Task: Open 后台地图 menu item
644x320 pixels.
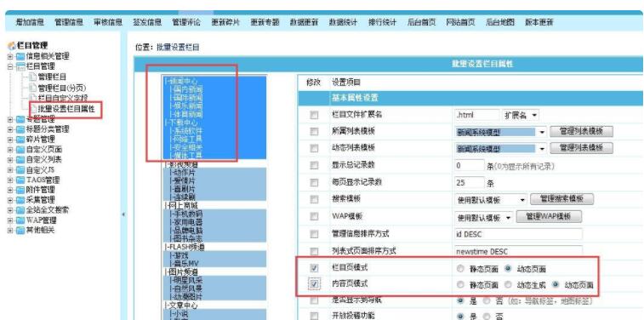Action: click(500, 23)
